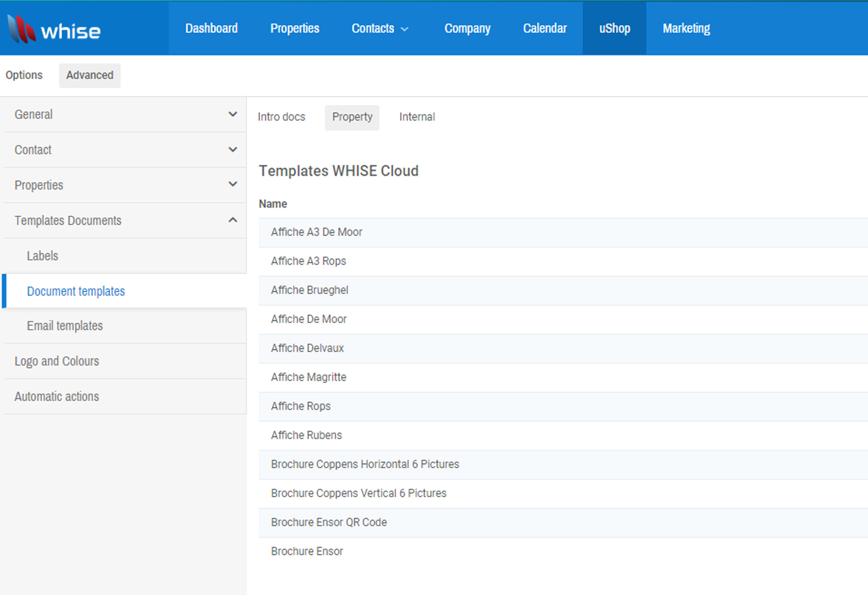Expand the Contacts dropdown arrow
This screenshot has width=868, height=595.
[405, 29]
